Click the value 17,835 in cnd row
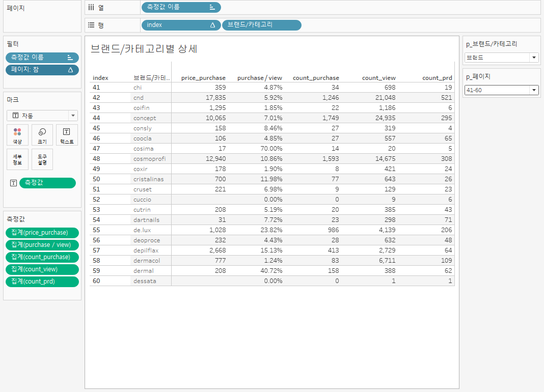Screen dimensions: 544x392 pyautogui.click(x=215, y=98)
